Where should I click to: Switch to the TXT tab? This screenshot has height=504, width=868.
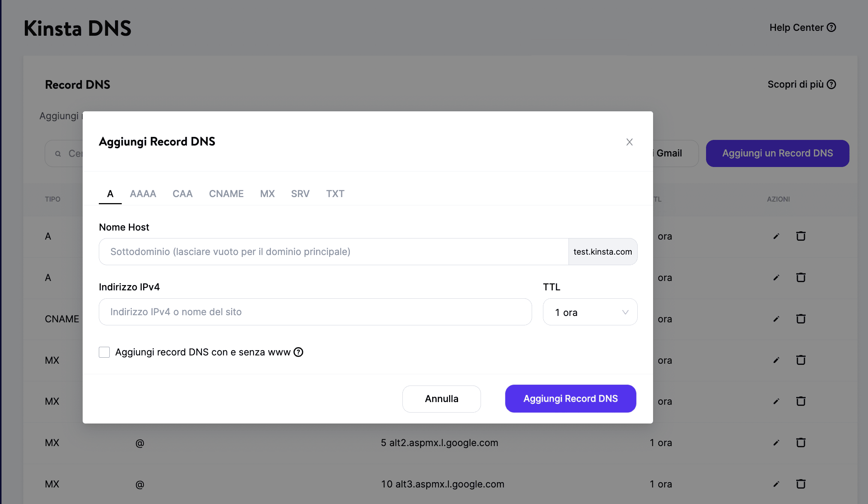335,193
